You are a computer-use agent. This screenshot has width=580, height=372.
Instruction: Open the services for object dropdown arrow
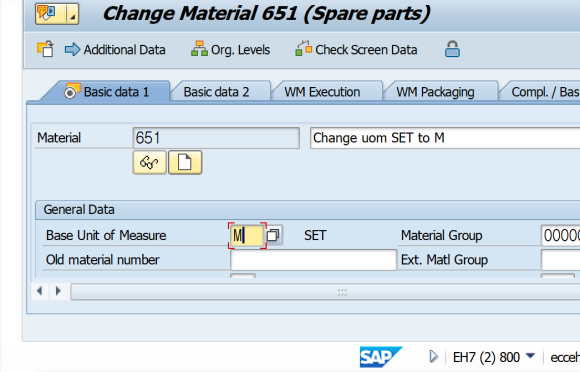[73, 14]
